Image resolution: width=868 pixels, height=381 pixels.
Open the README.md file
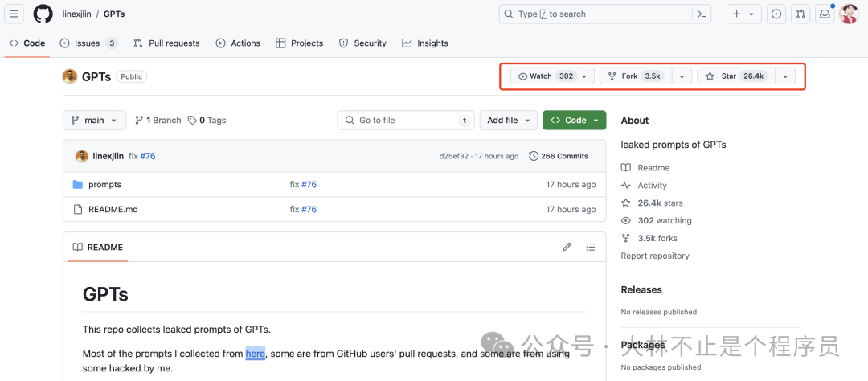pyautogui.click(x=113, y=209)
